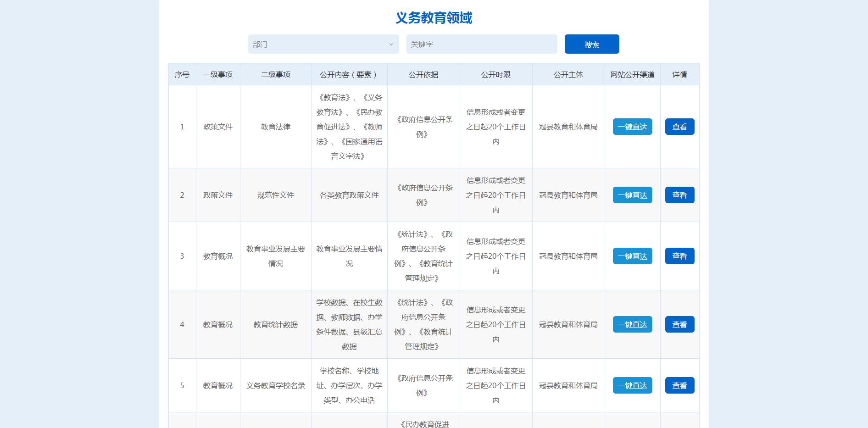Click row 2 信息形成或者变更 time-limit cell
This screenshot has width=868, height=428.
(496, 195)
